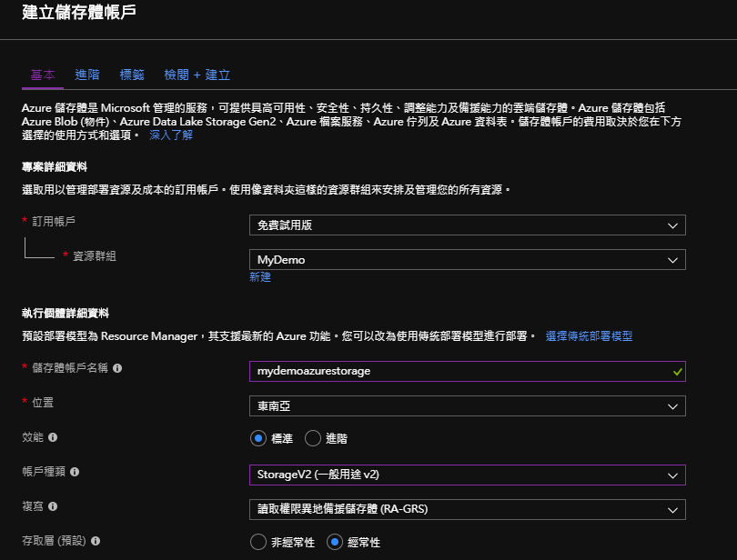This screenshot has width=737, height=560.
Task: Open 位置 dropdown showing 東南亞
Action: [467, 405]
